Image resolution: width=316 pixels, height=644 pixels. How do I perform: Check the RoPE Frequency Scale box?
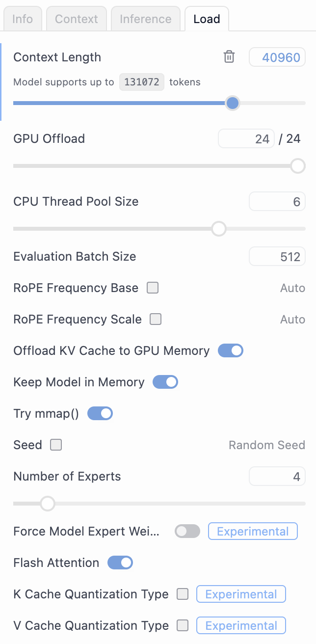tap(156, 320)
